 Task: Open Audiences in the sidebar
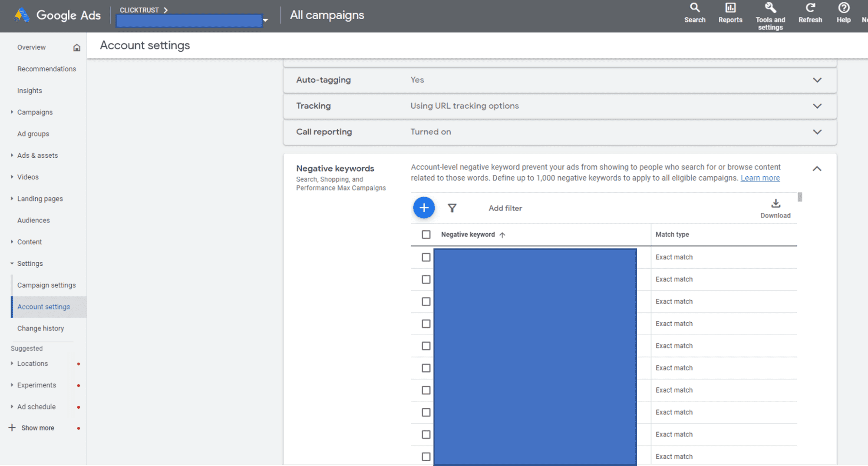pyautogui.click(x=33, y=220)
